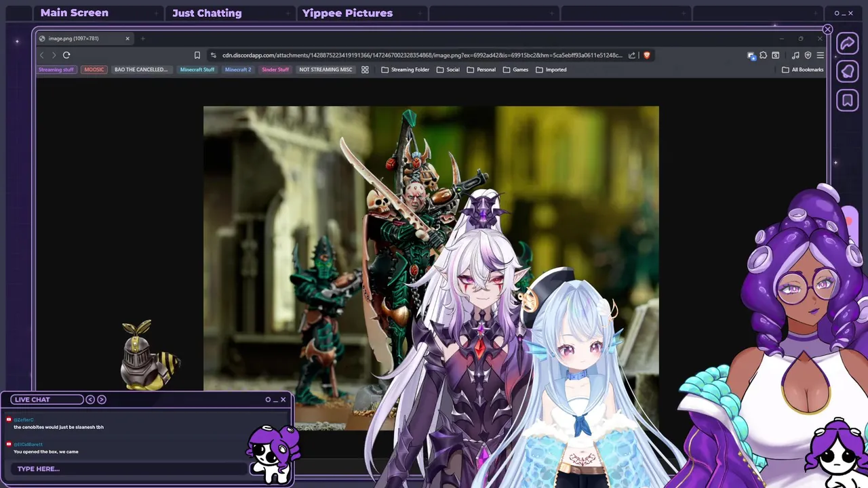Expand the Imported bookmarks folder
The width and height of the screenshot is (868, 488).
(x=551, y=69)
